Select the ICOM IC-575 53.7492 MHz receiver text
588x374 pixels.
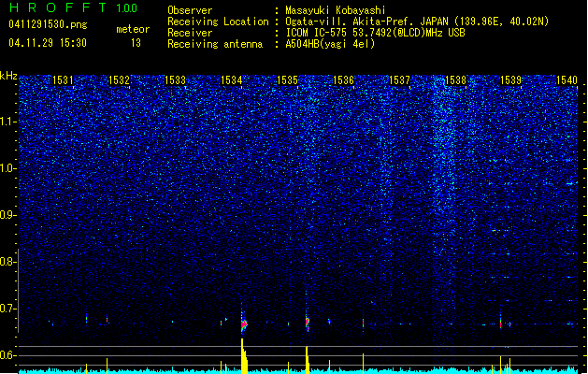point(376,33)
